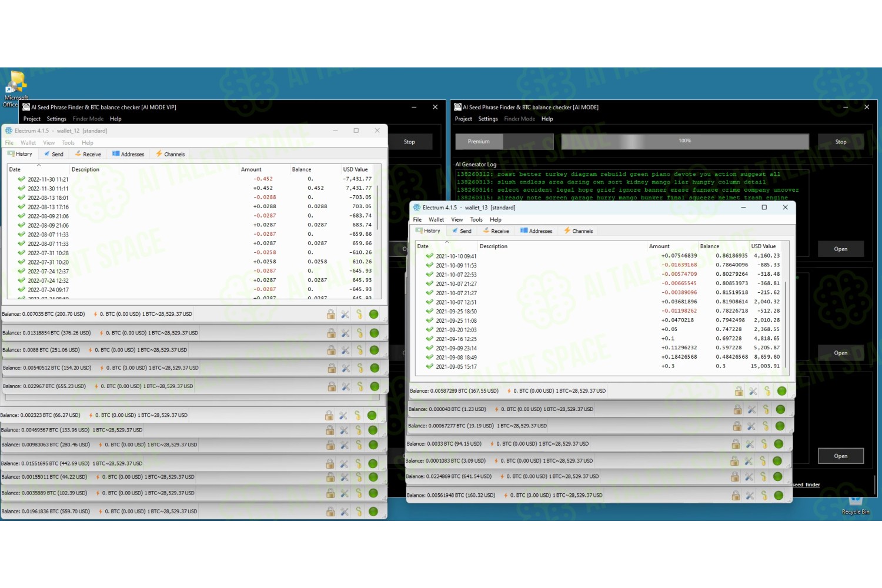Click seed icon in 0.000043 BTC status bar
882x588 pixels.
tap(766, 409)
